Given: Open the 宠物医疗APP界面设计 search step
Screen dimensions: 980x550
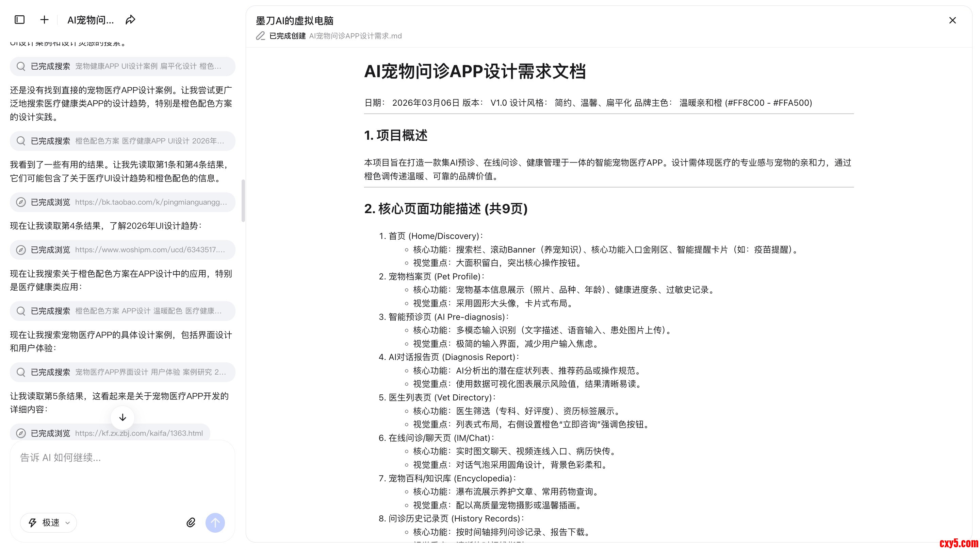Looking at the screenshot, I should pos(122,372).
